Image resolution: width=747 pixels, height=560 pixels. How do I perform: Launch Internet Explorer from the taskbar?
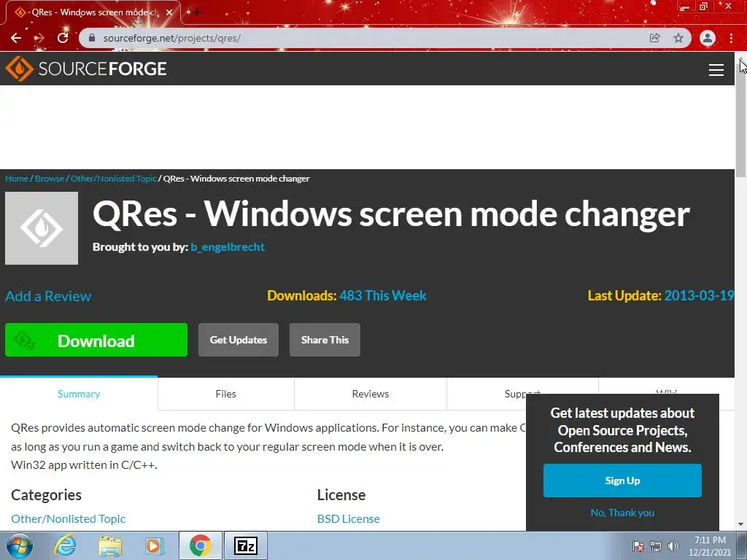pyautogui.click(x=65, y=545)
